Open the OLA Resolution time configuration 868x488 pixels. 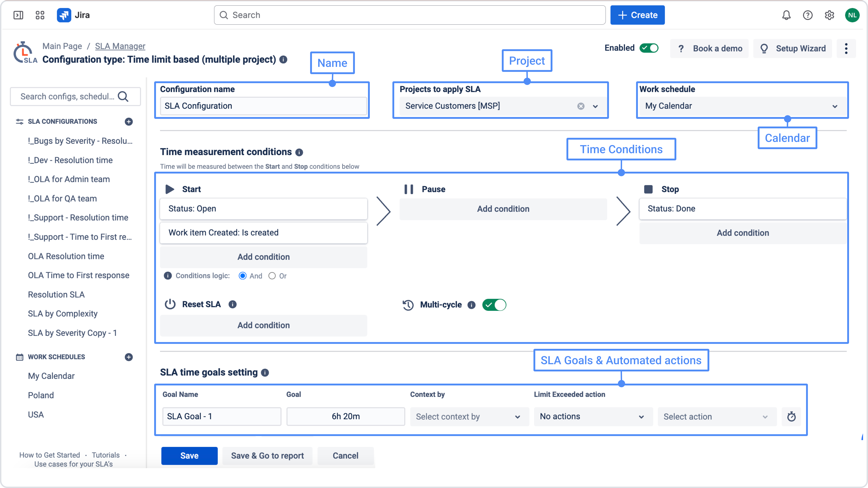pyautogui.click(x=66, y=256)
